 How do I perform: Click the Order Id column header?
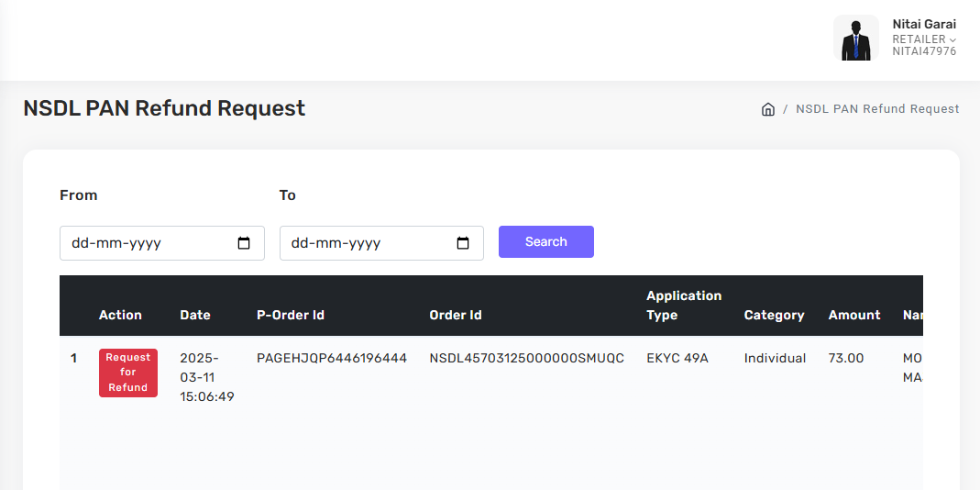(x=456, y=315)
